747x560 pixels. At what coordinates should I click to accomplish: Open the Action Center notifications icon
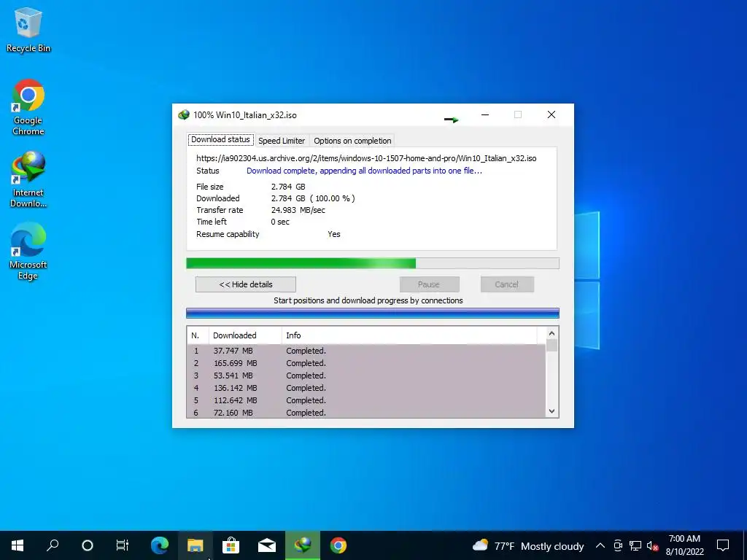pyautogui.click(x=723, y=545)
